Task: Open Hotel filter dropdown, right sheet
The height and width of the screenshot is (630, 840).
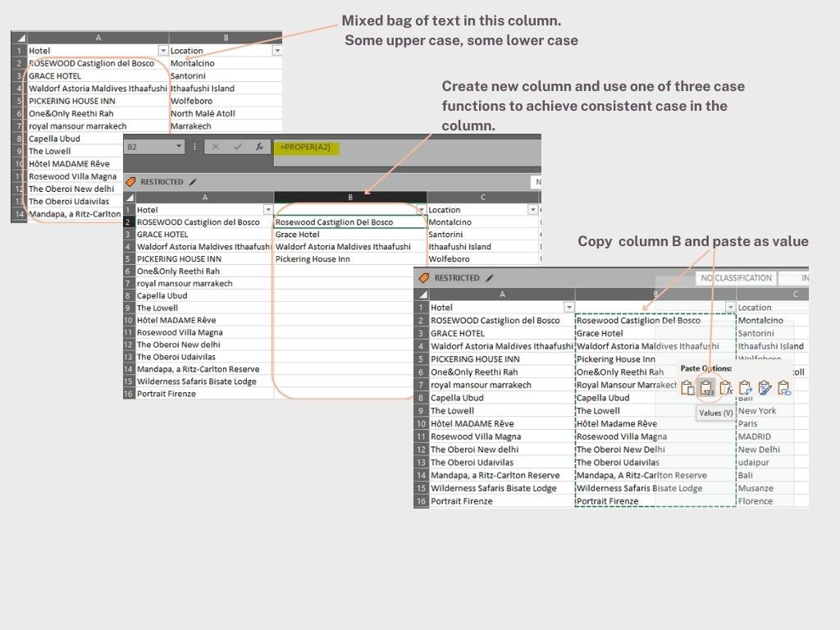Action: [569, 307]
